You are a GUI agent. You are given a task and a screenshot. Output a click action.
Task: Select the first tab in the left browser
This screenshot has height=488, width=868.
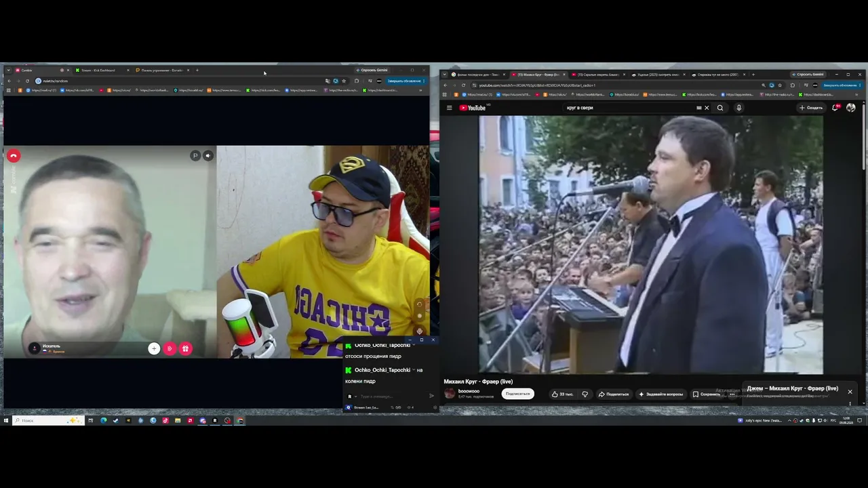click(x=42, y=70)
